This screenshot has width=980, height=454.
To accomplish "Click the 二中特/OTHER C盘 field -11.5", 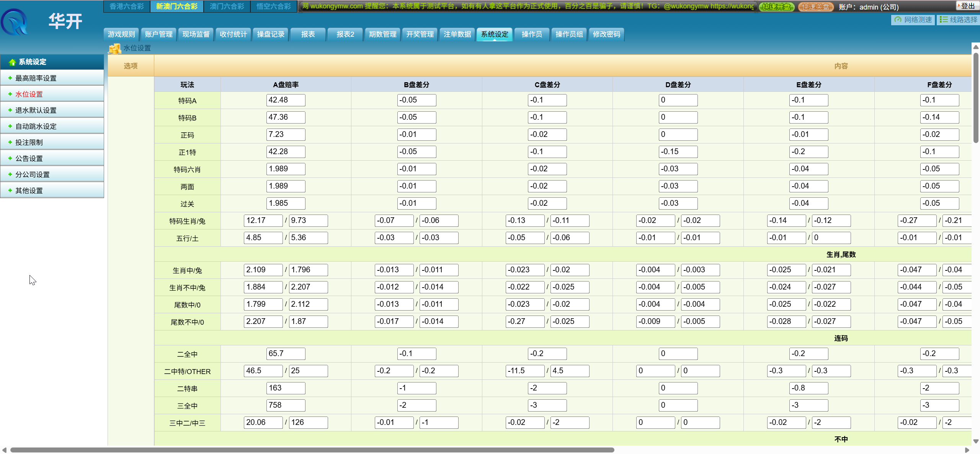I will pyautogui.click(x=525, y=371).
